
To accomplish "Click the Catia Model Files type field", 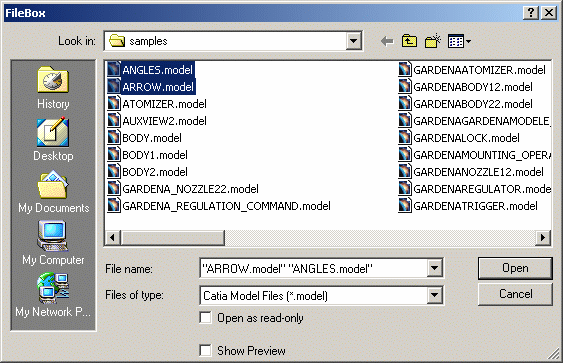I will (313, 296).
